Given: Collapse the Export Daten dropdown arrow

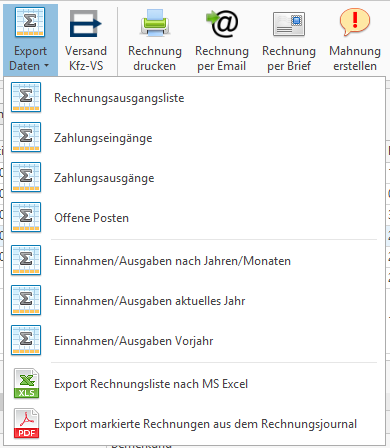Looking at the screenshot, I should coord(46,66).
